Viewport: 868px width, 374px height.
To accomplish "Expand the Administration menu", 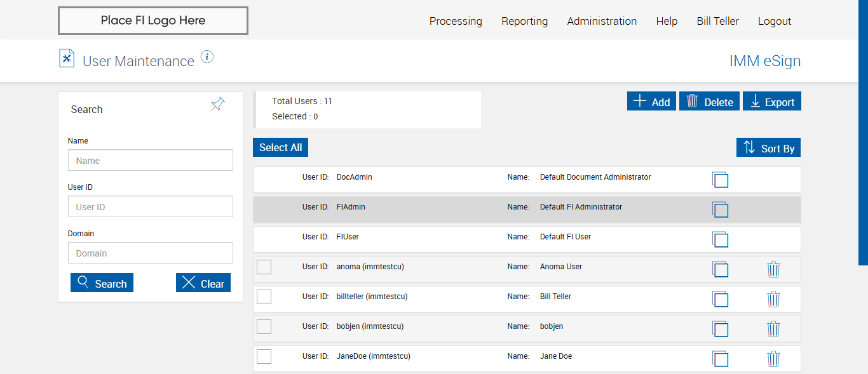I will tap(602, 21).
